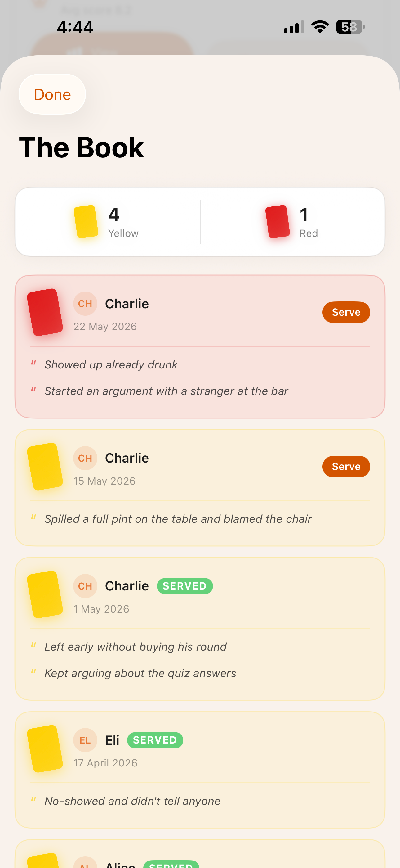
Task: Close The Book with Done button
Action: coord(52,94)
